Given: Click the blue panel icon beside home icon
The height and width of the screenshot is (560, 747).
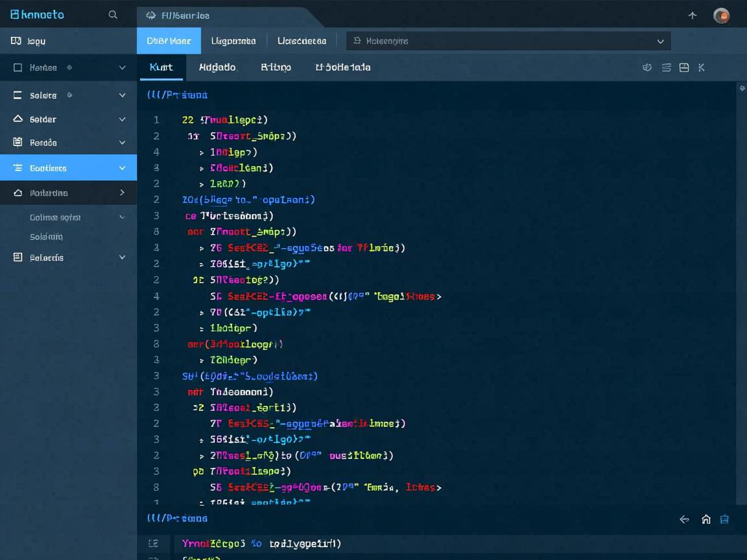Looking at the screenshot, I should [x=725, y=519].
